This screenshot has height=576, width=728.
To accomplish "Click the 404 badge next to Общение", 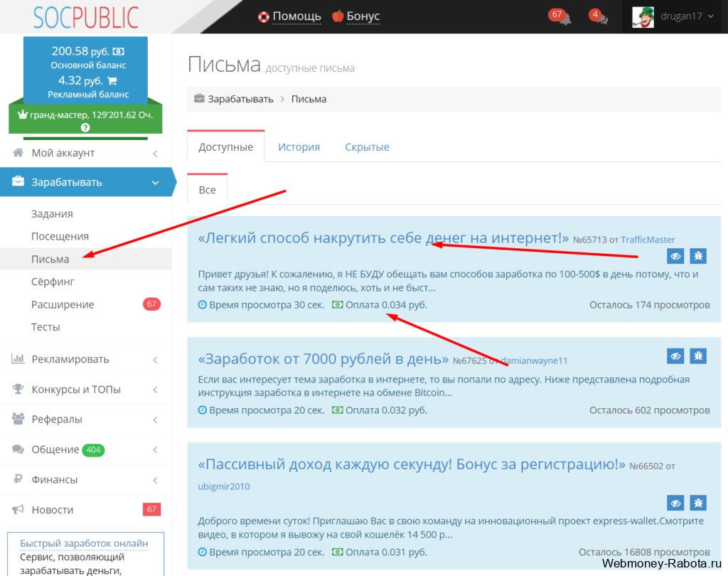I will pyautogui.click(x=93, y=449).
